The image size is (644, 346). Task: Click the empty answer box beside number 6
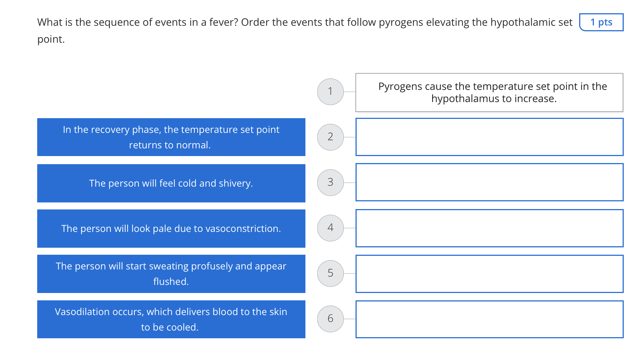coord(489,319)
